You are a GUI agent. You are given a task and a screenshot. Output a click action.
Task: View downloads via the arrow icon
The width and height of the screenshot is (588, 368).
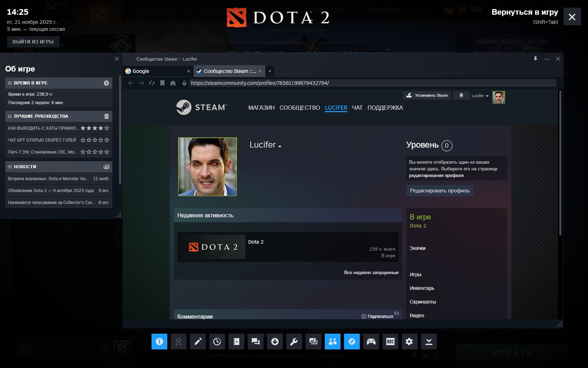pos(275,342)
